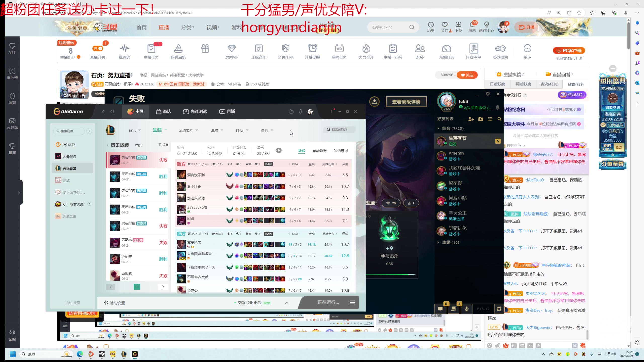
Task: Switch to WeGame 主页 tab
Action: 135,111
